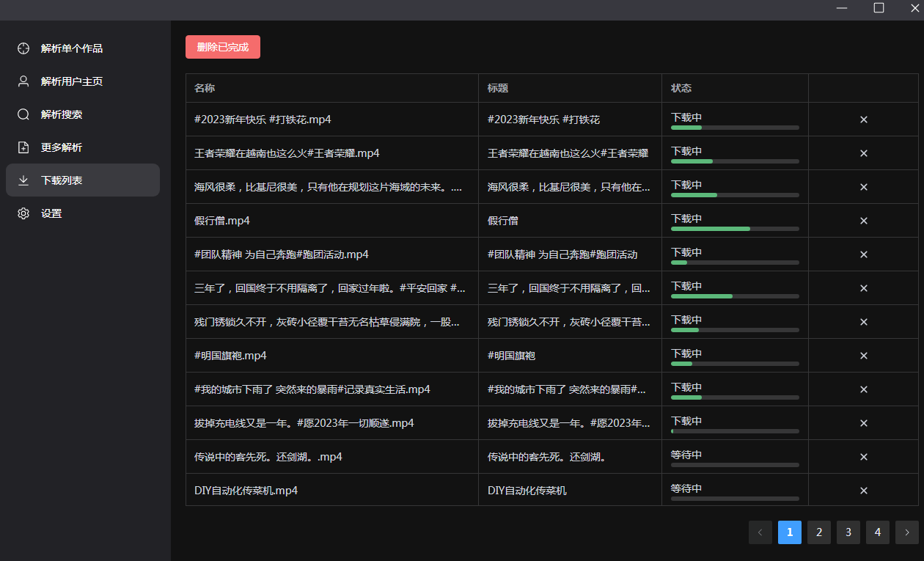Go to the previous page with the left arrow
The width and height of the screenshot is (924, 561).
(760, 532)
